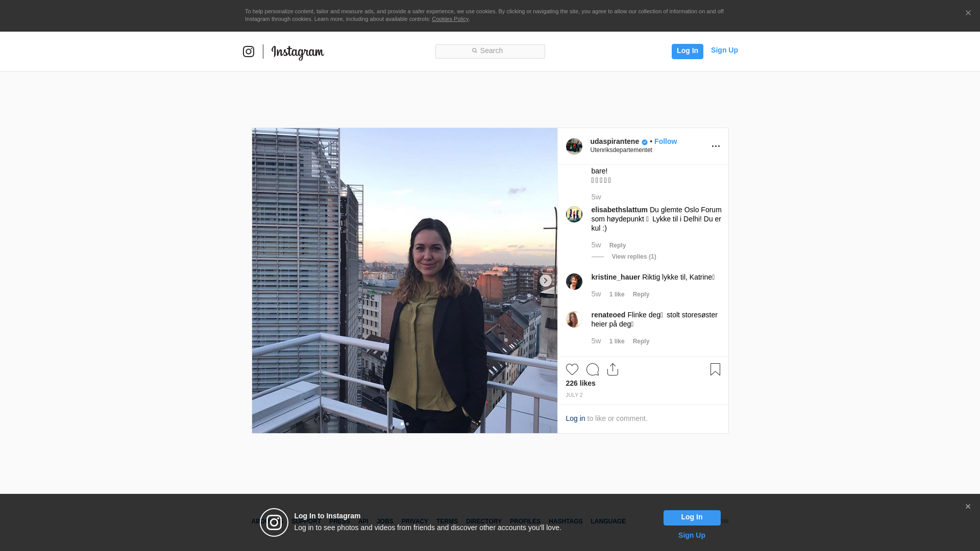Viewport: 980px width, 551px height.
Task: Click the verified badge next to udaspirantene
Action: tap(645, 142)
